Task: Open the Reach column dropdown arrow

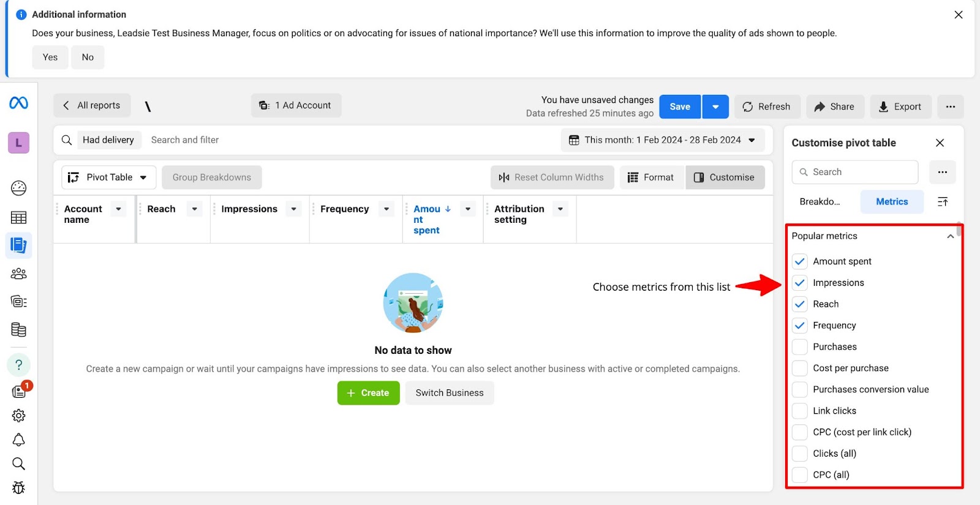Action: tap(194, 209)
